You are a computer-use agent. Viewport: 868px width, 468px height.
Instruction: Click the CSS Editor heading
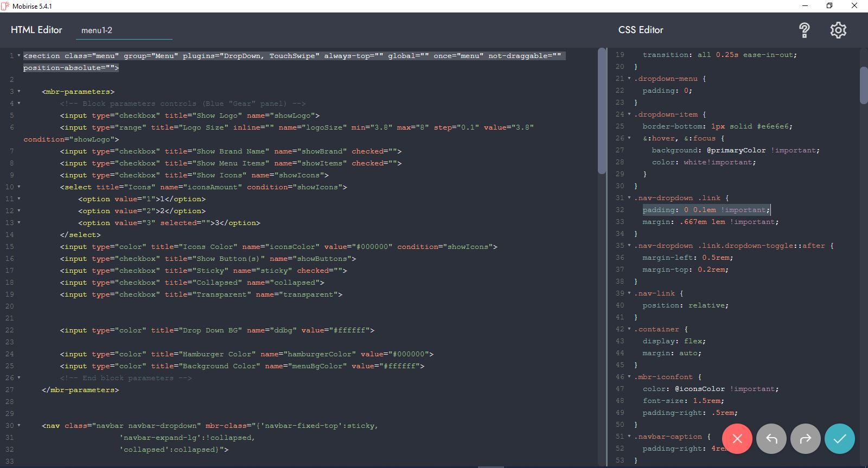[x=641, y=30]
